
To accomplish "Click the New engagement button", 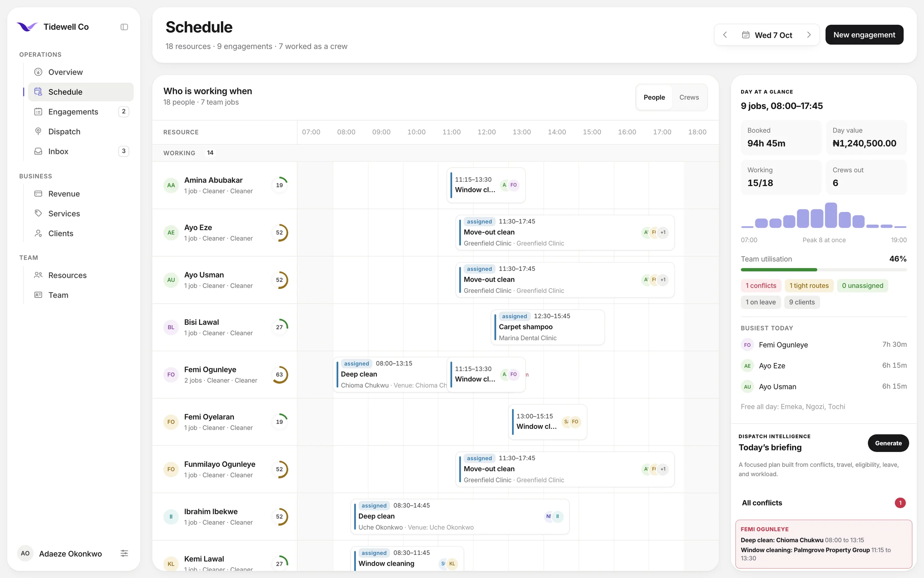I will pyautogui.click(x=864, y=35).
